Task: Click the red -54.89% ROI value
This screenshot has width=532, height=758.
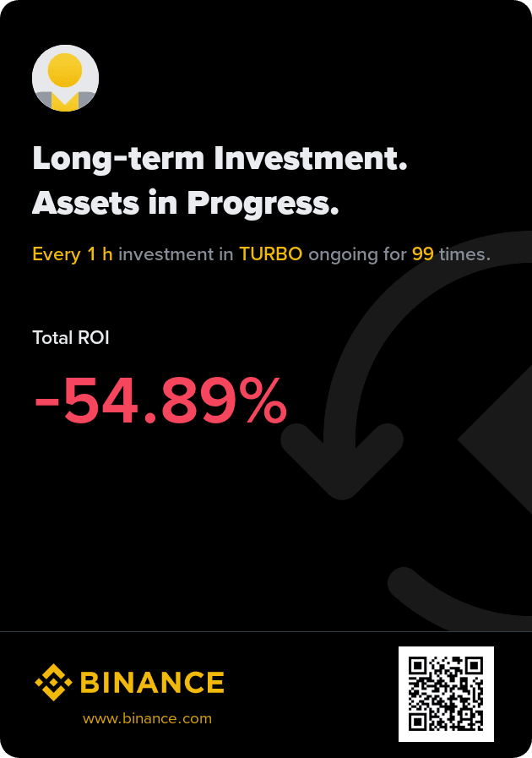Action: [160, 401]
